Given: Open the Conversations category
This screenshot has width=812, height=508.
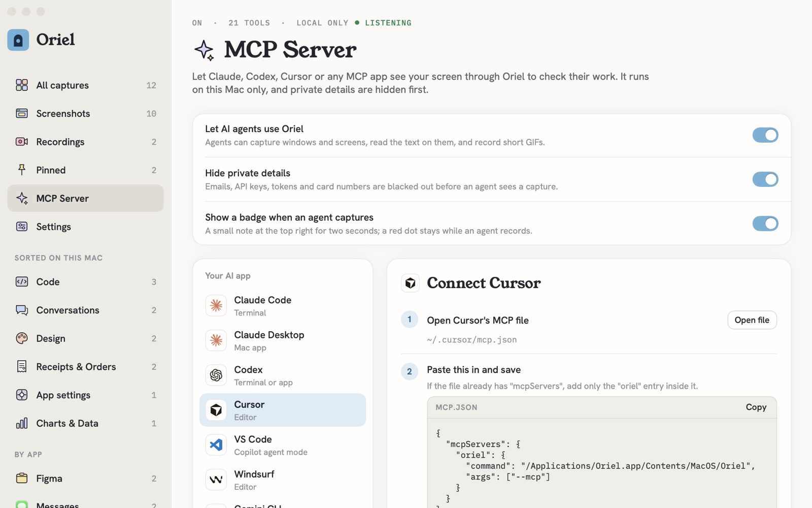Looking at the screenshot, I should point(85,310).
